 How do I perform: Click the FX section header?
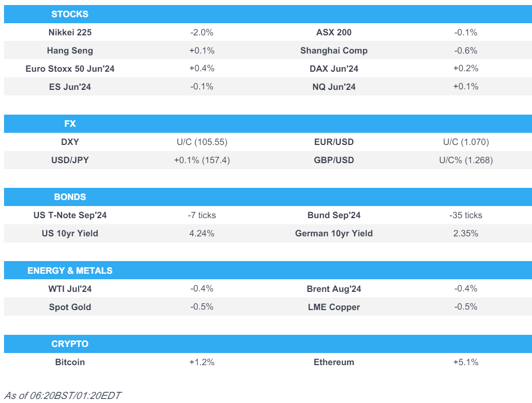pos(70,124)
